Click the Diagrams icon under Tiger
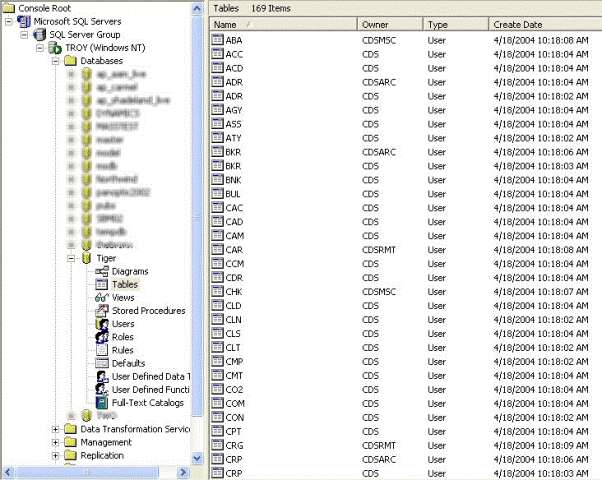 coord(102,271)
